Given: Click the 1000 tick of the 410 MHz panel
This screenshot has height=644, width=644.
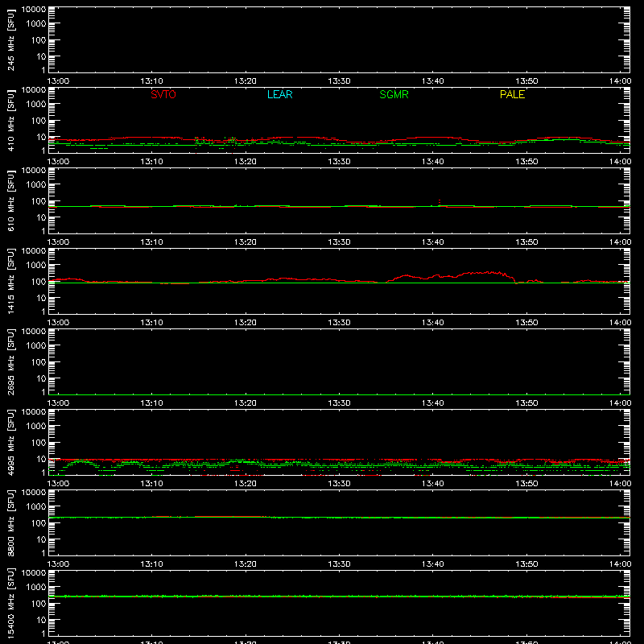Looking at the screenshot, I should (x=36, y=105).
